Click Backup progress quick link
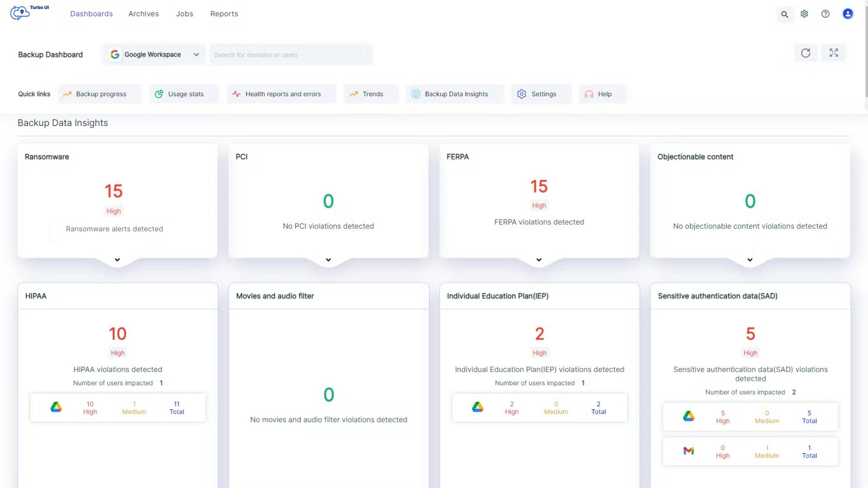This screenshot has height=488, width=868. coord(100,94)
